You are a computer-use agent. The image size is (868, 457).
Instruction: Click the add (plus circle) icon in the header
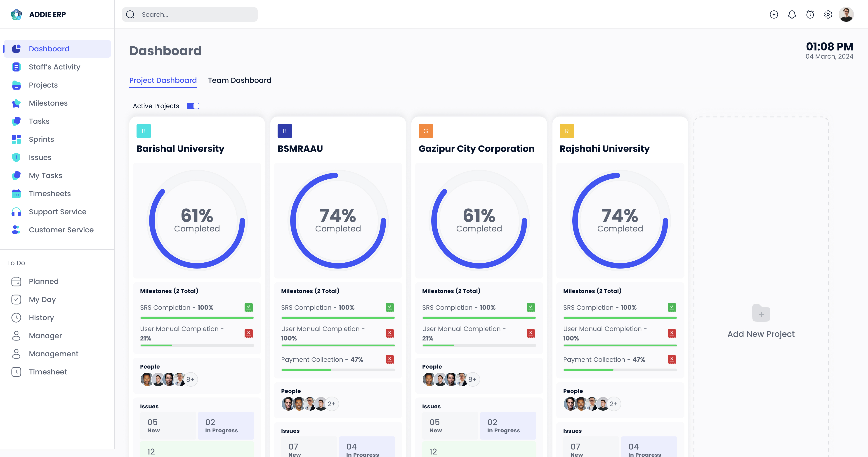(774, 14)
